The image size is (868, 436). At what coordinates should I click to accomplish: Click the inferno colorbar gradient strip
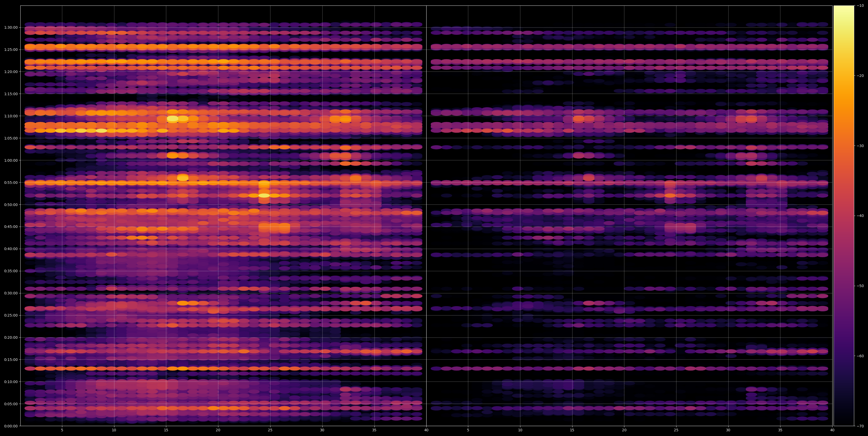(844, 216)
